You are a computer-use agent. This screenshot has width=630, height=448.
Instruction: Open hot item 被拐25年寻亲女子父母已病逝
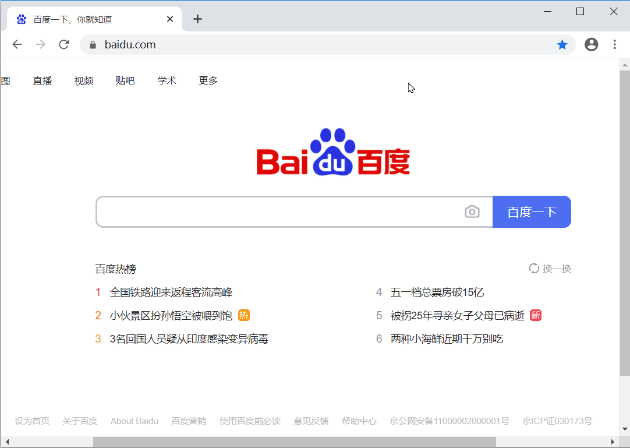(458, 315)
